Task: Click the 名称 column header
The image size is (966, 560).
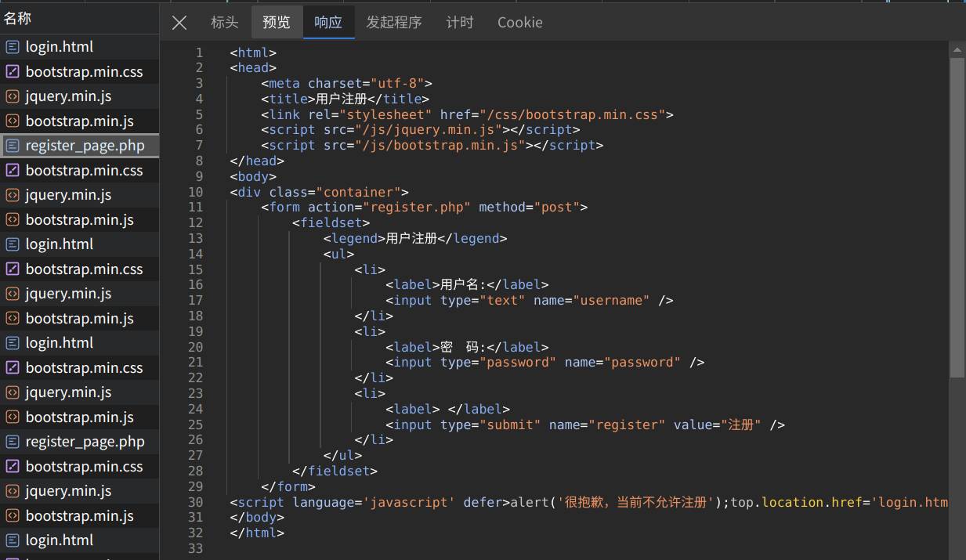Action: pos(18,19)
